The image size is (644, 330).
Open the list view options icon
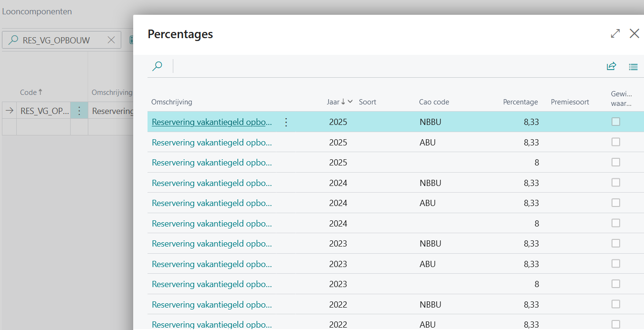point(633,67)
